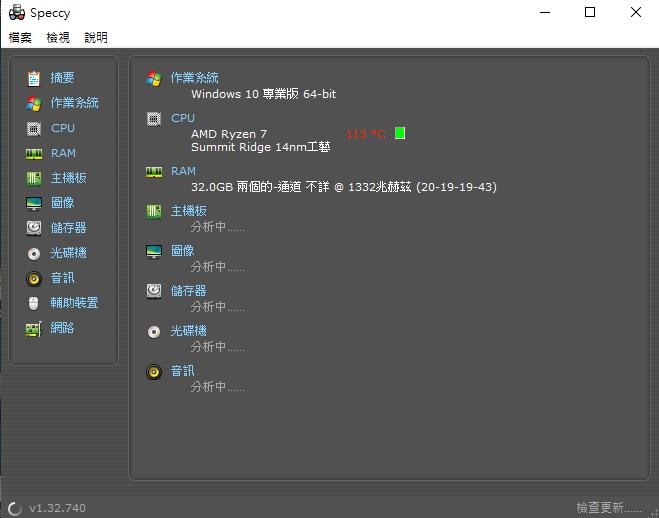The height and width of the screenshot is (518, 659).
Task: Select 摘要 in the sidebar
Action: point(63,78)
